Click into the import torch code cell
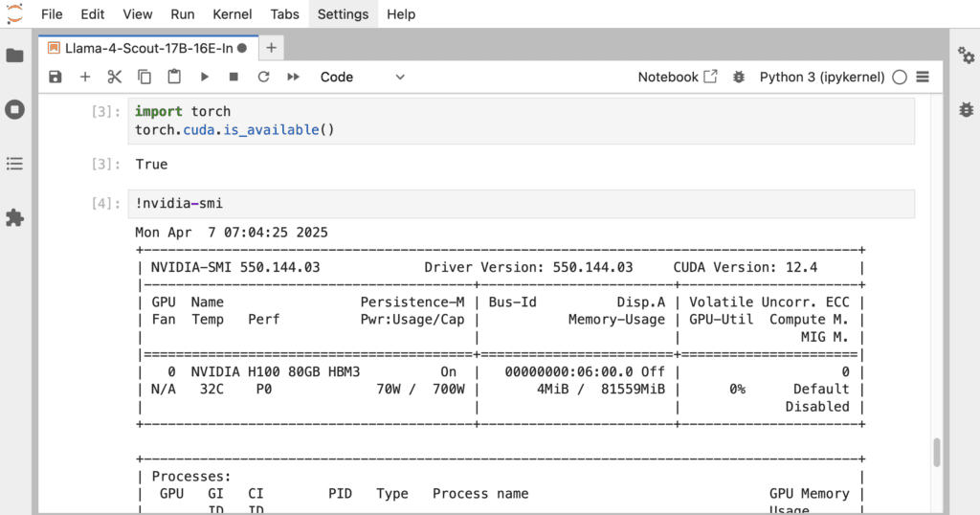980x515 pixels. point(522,121)
